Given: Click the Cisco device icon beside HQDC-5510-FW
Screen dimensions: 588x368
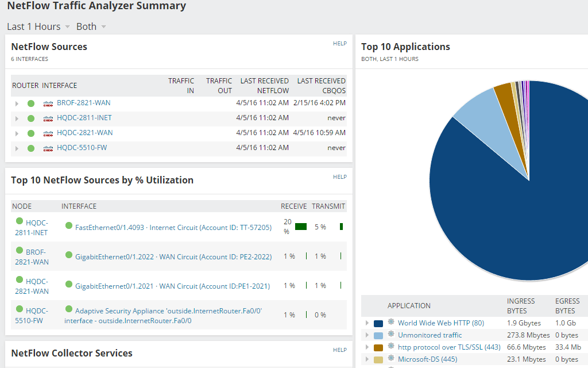Looking at the screenshot, I should pyautogui.click(x=48, y=147).
